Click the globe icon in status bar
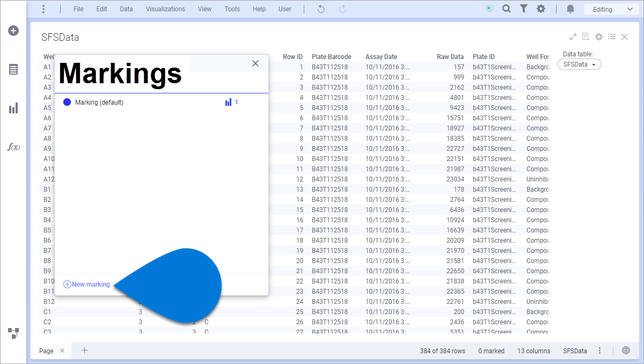 [626, 351]
